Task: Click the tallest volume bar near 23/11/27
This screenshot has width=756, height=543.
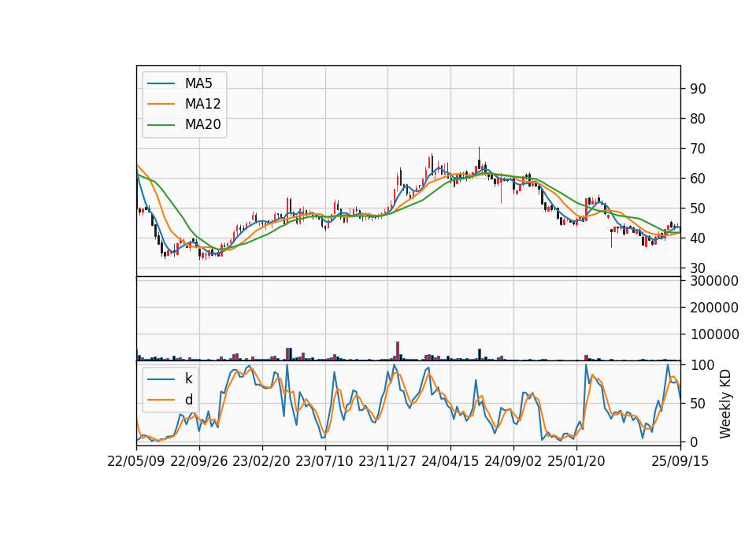Action: pyautogui.click(x=398, y=351)
